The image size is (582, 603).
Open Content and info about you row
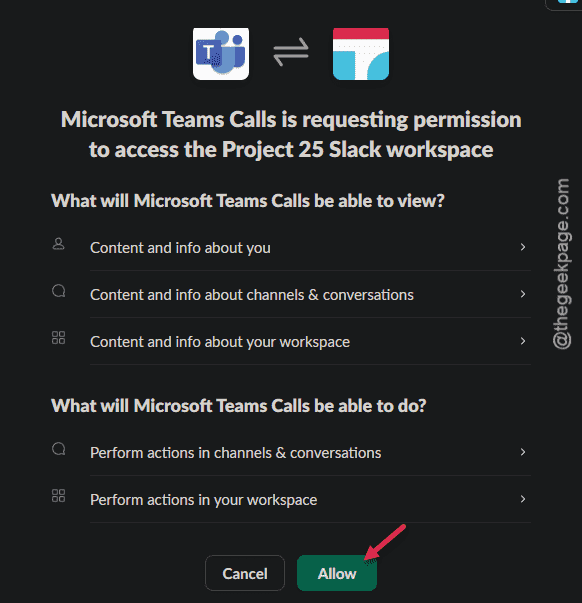(x=291, y=247)
